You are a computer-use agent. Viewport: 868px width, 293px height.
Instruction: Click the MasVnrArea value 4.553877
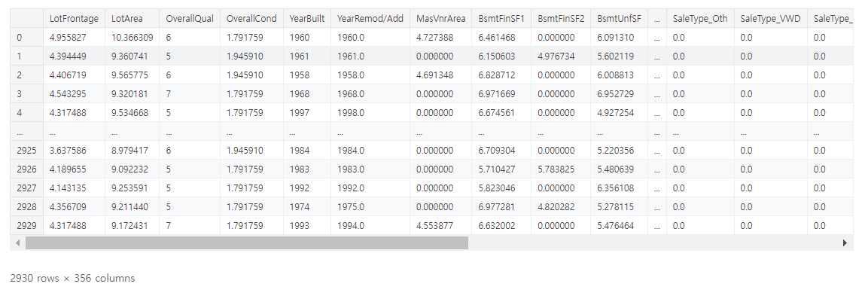click(434, 226)
